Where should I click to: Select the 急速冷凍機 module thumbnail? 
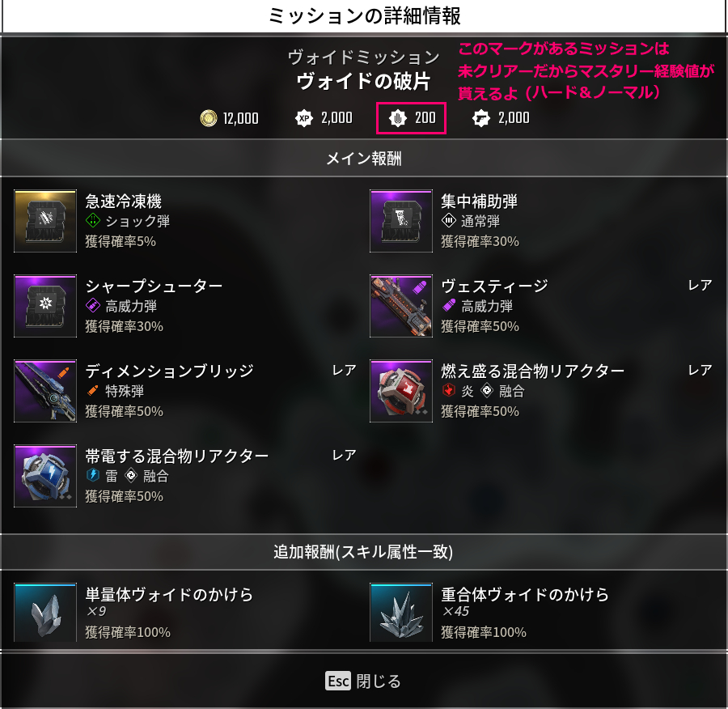point(45,221)
